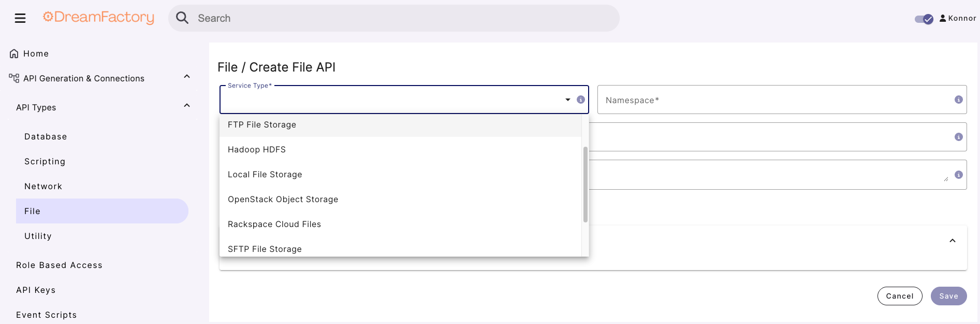Click the Cancel button
This screenshot has width=980, height=324.
(900, 296)
